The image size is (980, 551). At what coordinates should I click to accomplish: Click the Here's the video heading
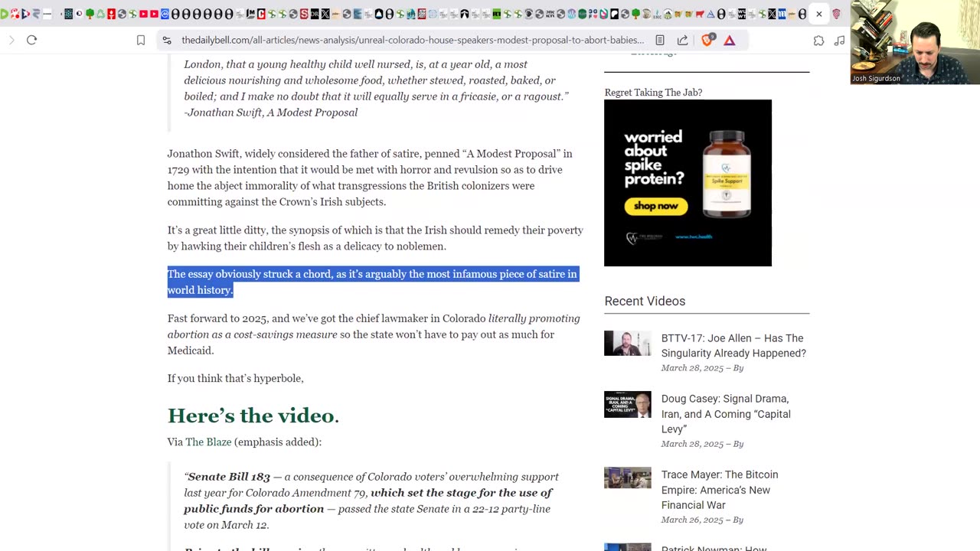click(x=253, y=416)
